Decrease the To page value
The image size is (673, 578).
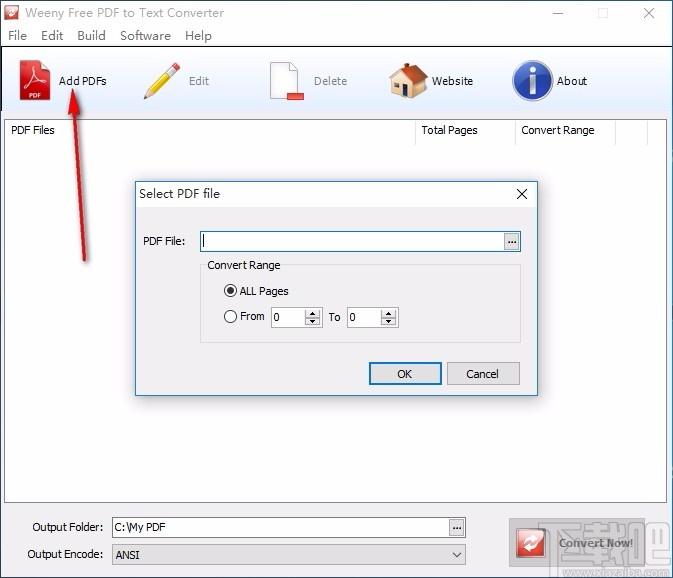tap(388, 321)
